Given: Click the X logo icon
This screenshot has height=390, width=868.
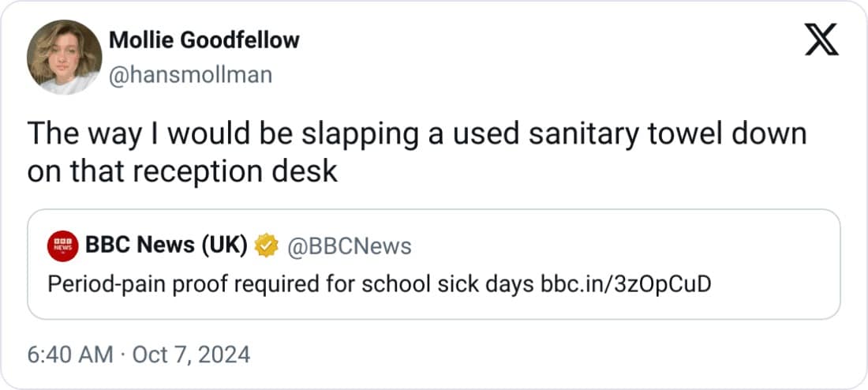Looking at the screenshot, I should pos(821,40).
